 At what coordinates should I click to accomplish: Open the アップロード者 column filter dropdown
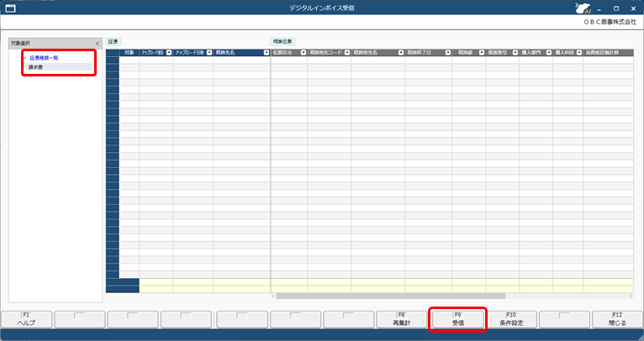pos(168,52)
